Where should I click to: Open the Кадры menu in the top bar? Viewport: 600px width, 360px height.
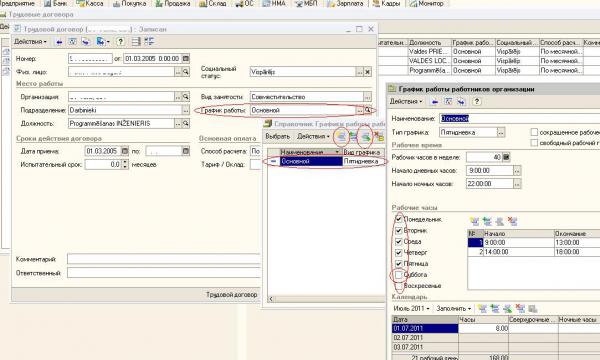click(x=386, y=3)
